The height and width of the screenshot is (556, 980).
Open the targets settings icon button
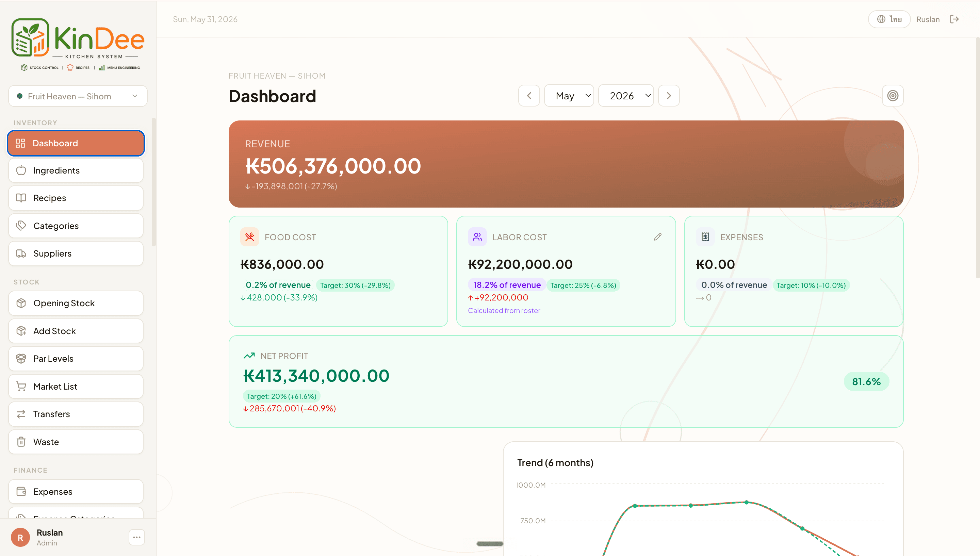893,96
